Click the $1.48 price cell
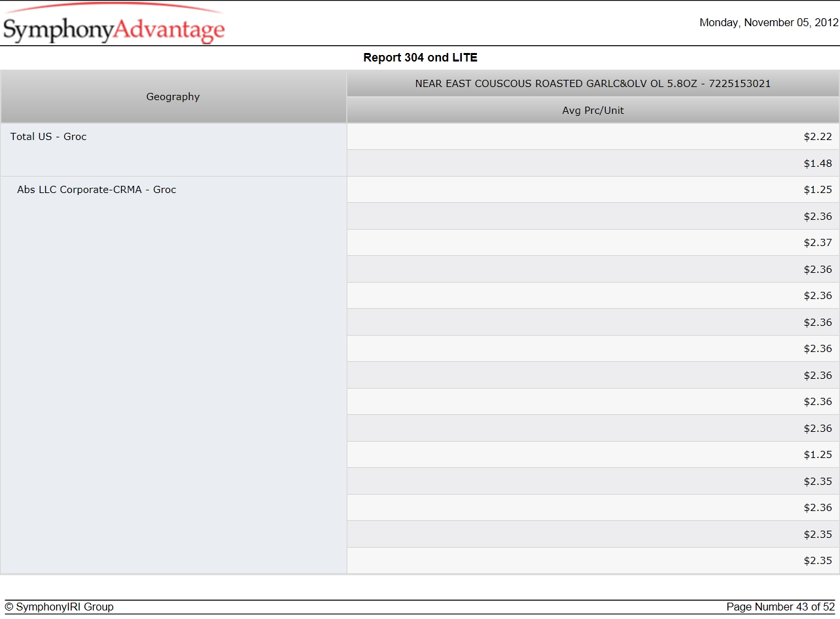 [593, 163]
